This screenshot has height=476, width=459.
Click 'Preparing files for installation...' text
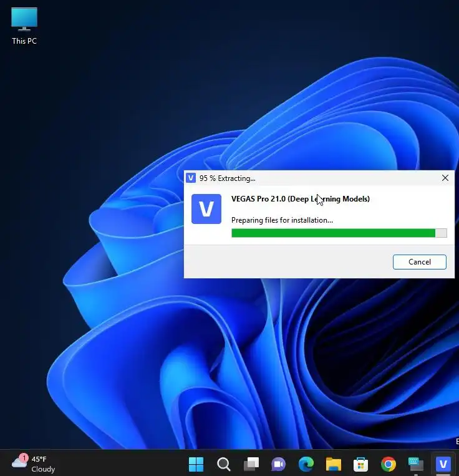(x=282, y=220)
